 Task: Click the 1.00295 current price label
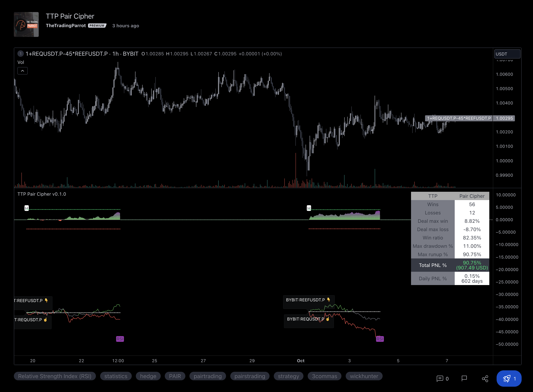[x=504, y=118]
